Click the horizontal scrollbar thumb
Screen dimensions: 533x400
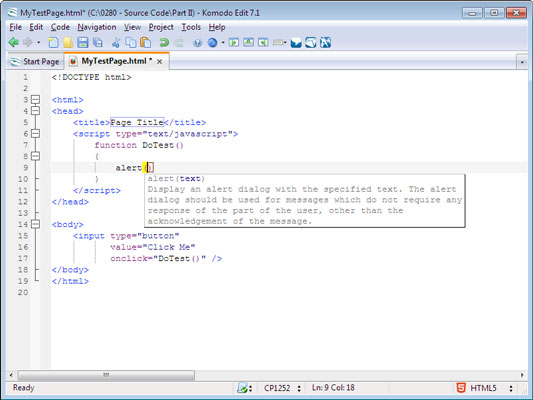106,375
